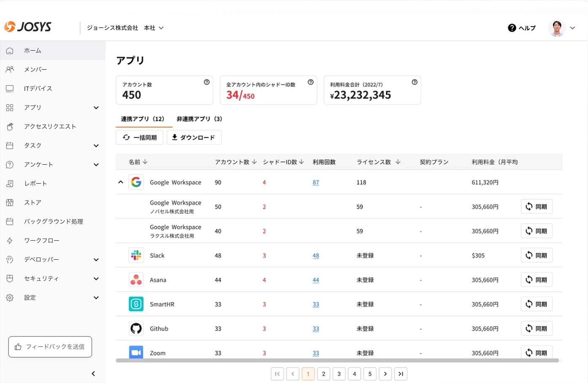Click help icon on 利用料金合計 card
The width and height of the screenshot is (588, 383).
click(415, 82)
